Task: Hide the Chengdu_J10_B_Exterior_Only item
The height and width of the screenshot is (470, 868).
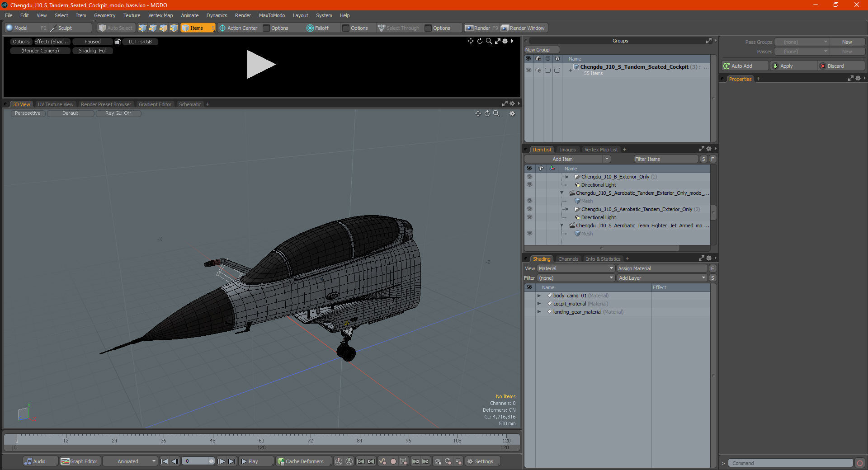Action: [529, 177]
